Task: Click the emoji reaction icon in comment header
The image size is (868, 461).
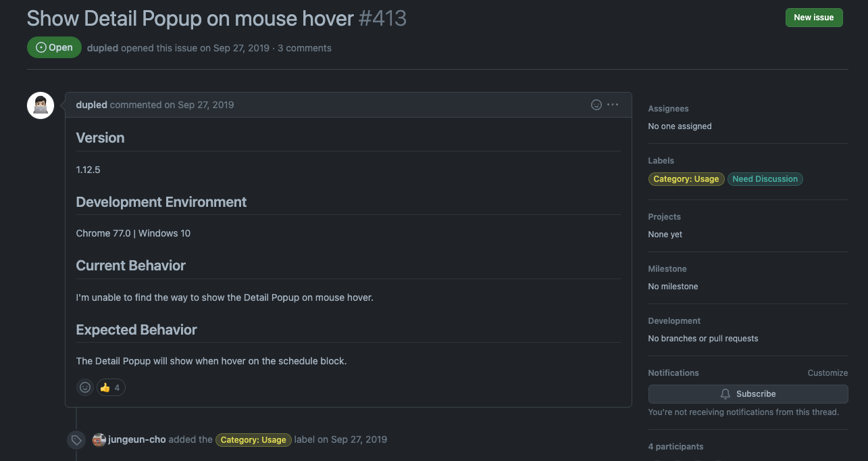Action: point(596,105)
